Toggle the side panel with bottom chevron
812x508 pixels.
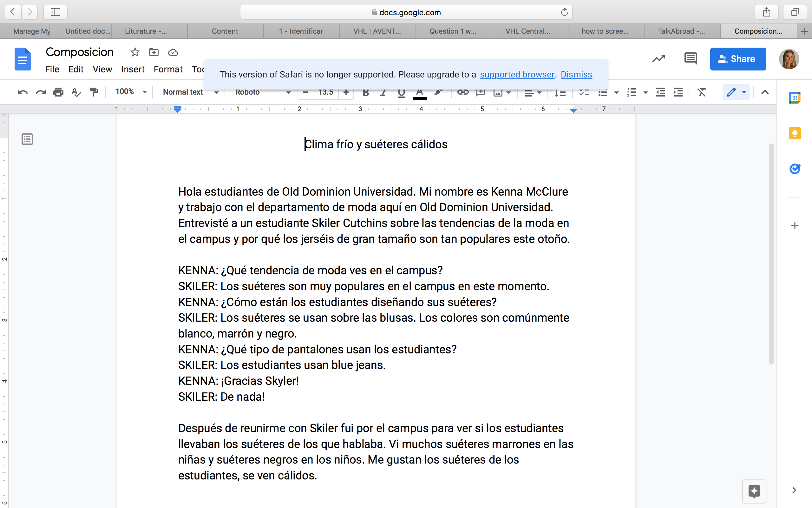point(794,490)
